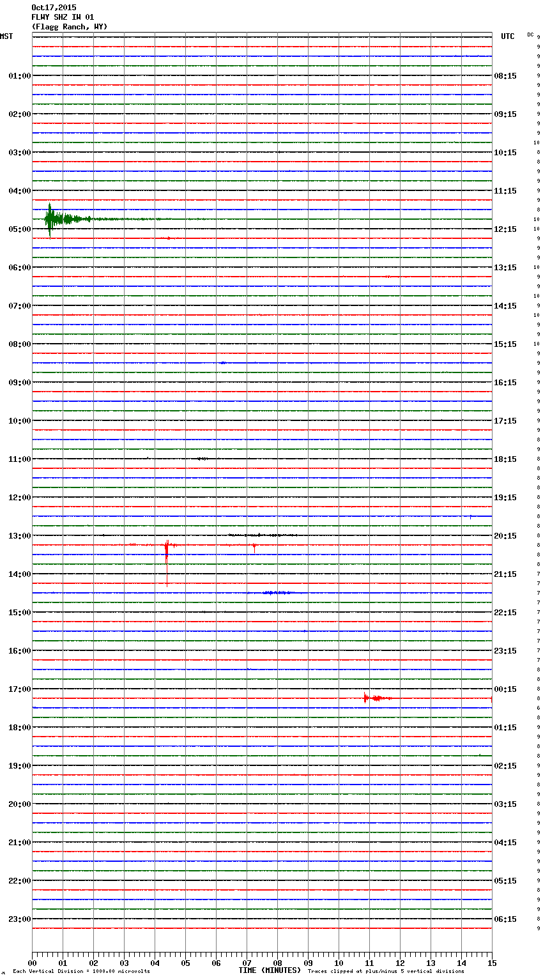Click the 04:15 UTC time label
The image size is (543, 980).
pyautogui.click(x=505, y=843)
